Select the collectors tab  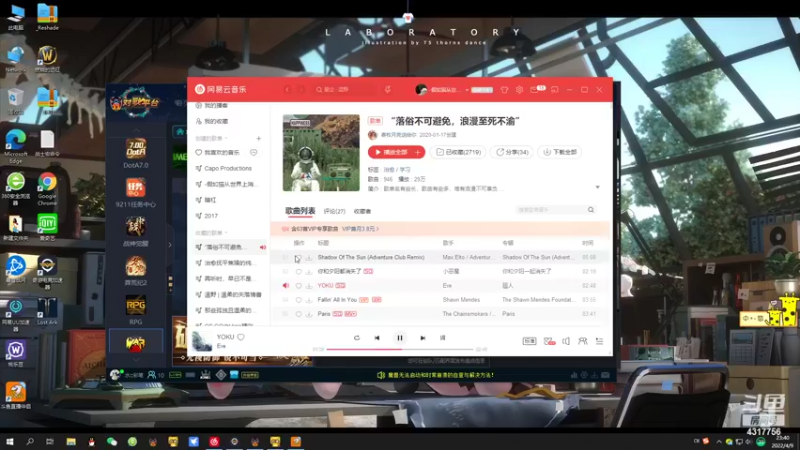click(x=362, y=211)
